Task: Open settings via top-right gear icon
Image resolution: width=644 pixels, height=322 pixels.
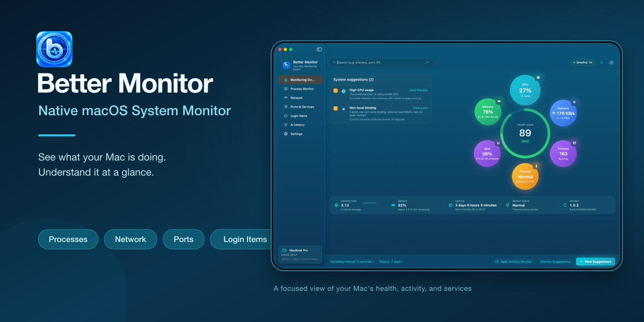Action: [x=611, y=62]
